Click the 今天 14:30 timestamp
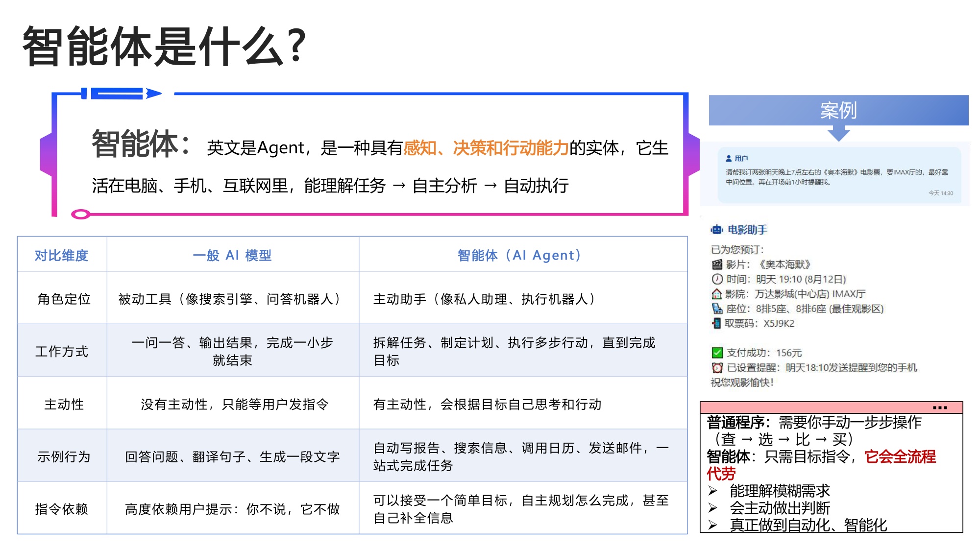980x551 pixels. tap(941, 193)
